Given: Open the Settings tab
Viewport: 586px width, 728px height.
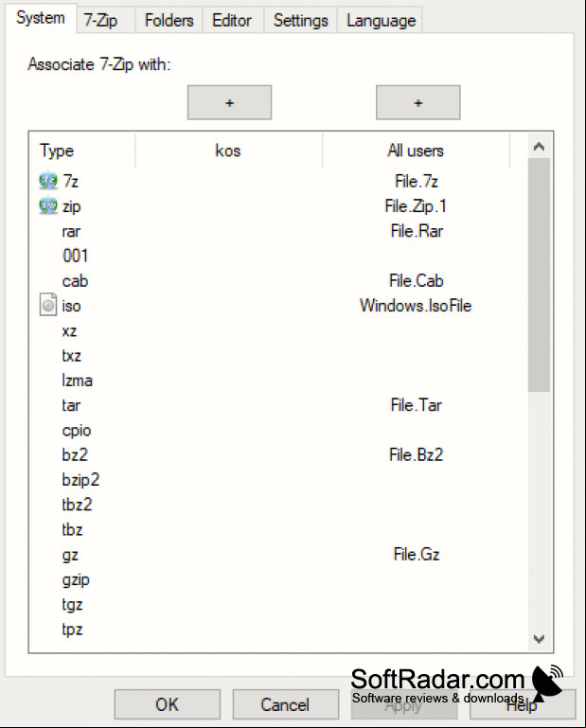Looking at the screenshot, I should 300,21.
